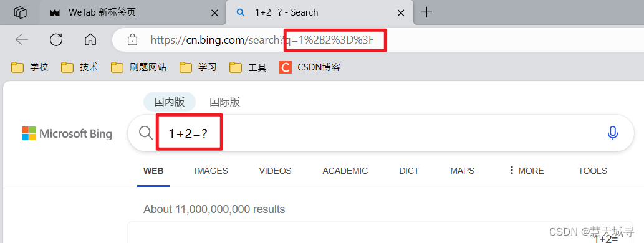Edit the Bing search query box

[x=381, y=133]
